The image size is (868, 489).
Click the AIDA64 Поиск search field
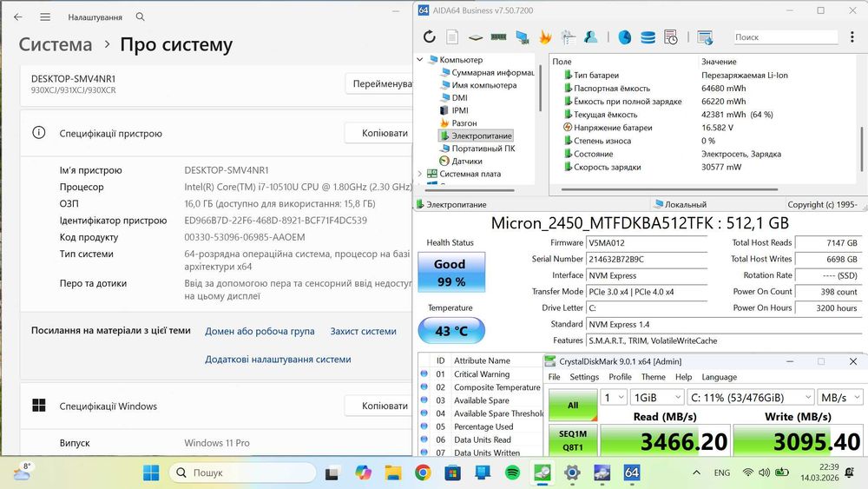pyautogui.click(x=785, y=37)
